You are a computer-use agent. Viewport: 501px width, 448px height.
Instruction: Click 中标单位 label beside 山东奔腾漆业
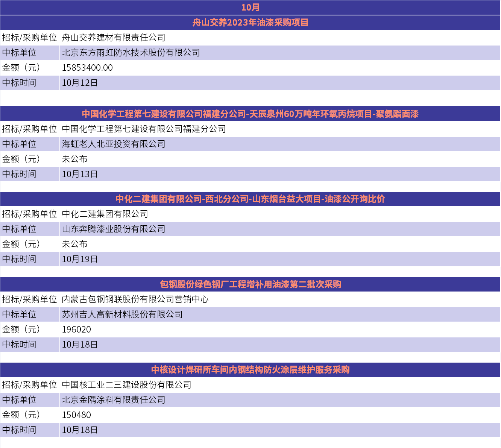19,229
